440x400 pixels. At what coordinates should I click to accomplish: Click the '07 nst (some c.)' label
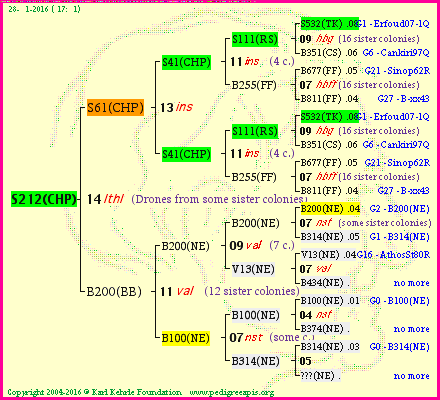[x=272, y=337]
